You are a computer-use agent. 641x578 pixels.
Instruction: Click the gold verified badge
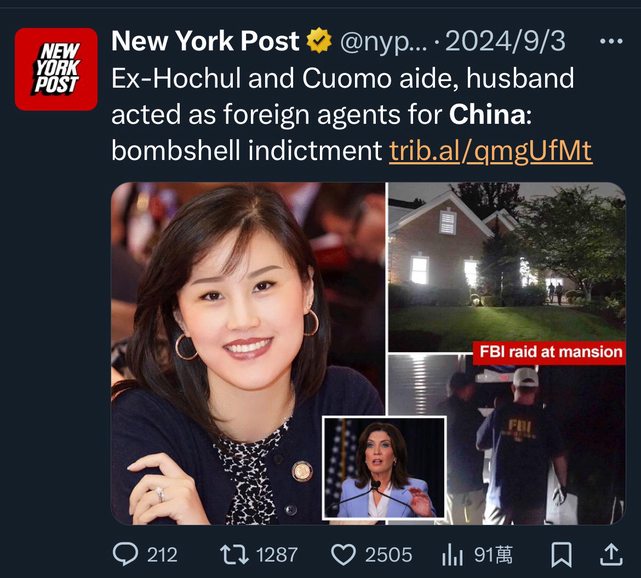319,40
